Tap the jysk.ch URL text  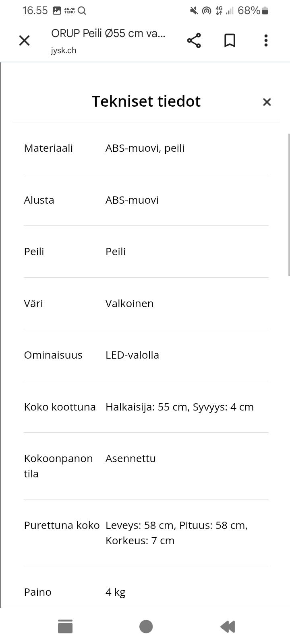click(x=64, y=51)
